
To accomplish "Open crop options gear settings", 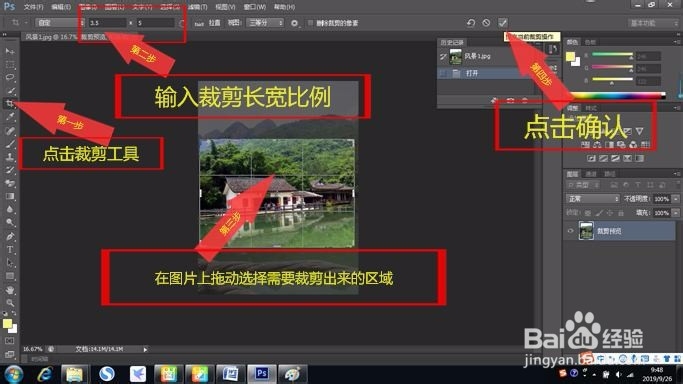I will 294,23.
